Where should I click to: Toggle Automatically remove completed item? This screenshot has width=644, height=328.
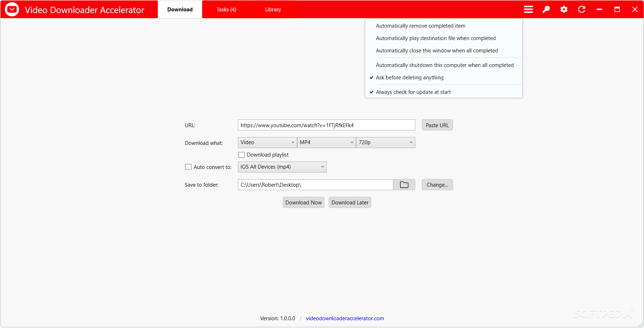click(x=444, y=26)
